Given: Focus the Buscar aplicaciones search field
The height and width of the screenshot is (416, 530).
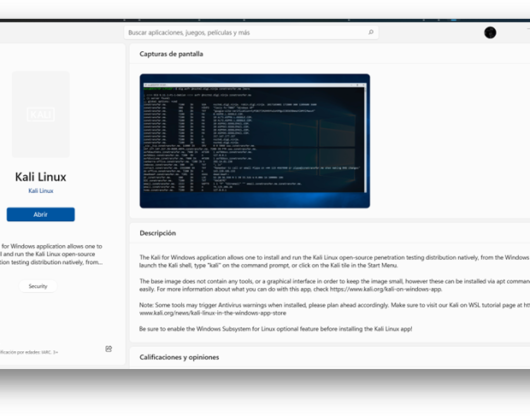Looking at the screenshot, I should coord(251,32).
